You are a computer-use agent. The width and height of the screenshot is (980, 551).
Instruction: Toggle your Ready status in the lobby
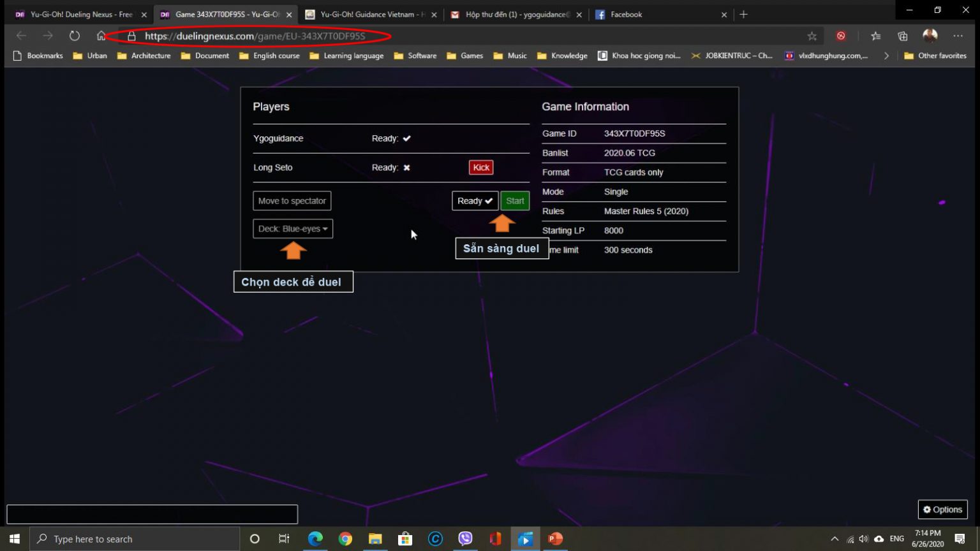click(x=475, y=200)
